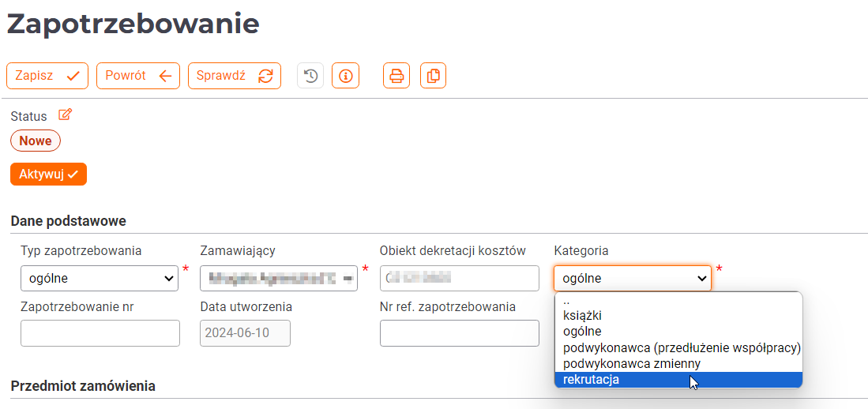Open the Typ zapotrzebowania dropdown

click(100, 279)
